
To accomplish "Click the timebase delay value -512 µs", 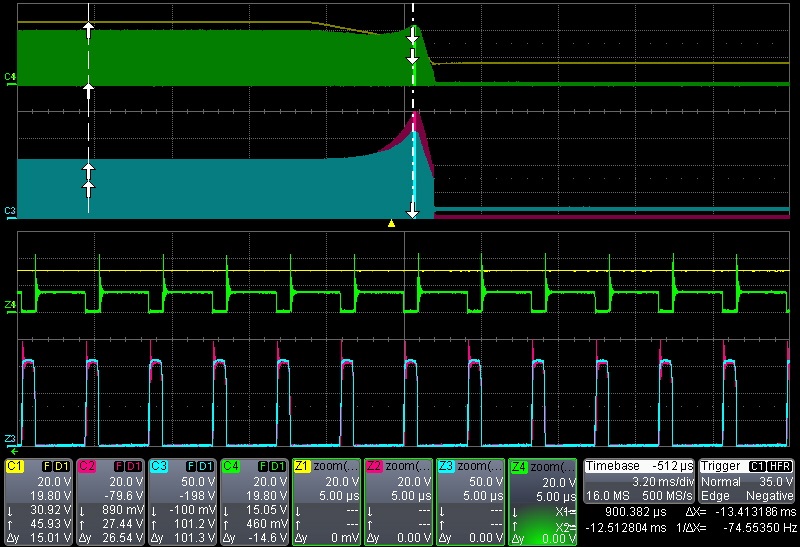I will click(x=672, y=466).
